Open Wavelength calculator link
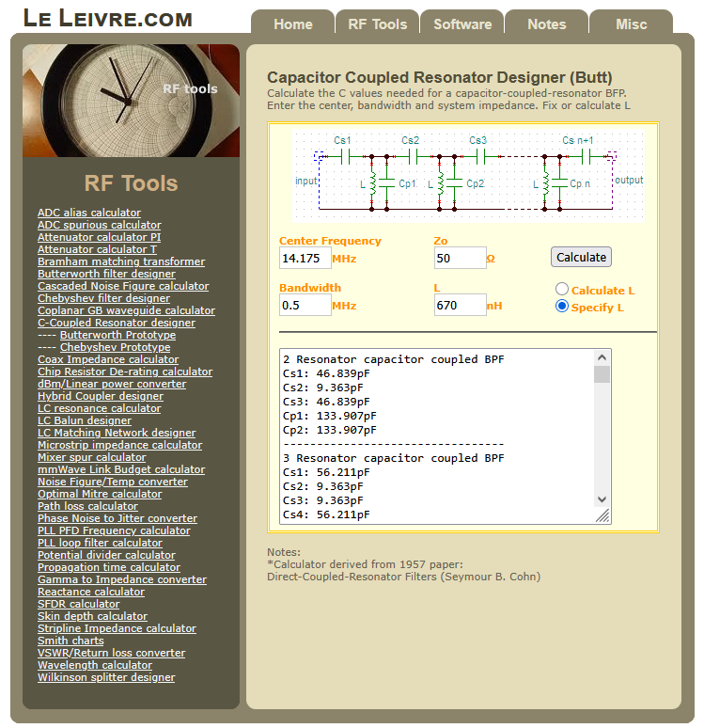This screenshot has width=704, height=728. point(95,665)
